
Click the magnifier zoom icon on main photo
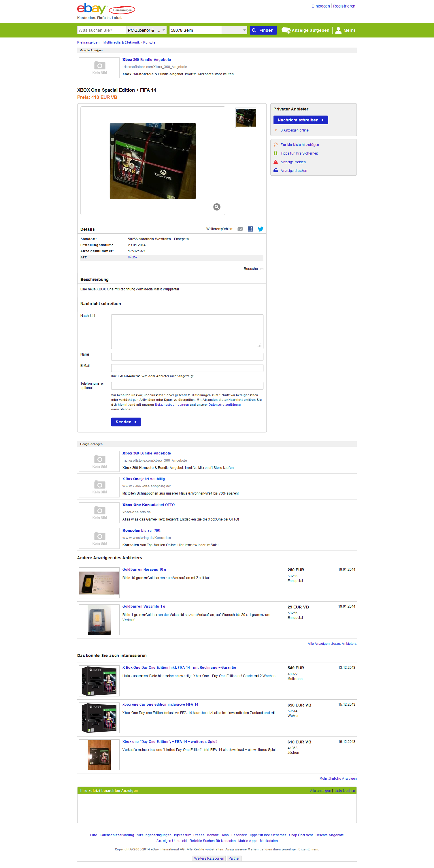tap(217, 207)
